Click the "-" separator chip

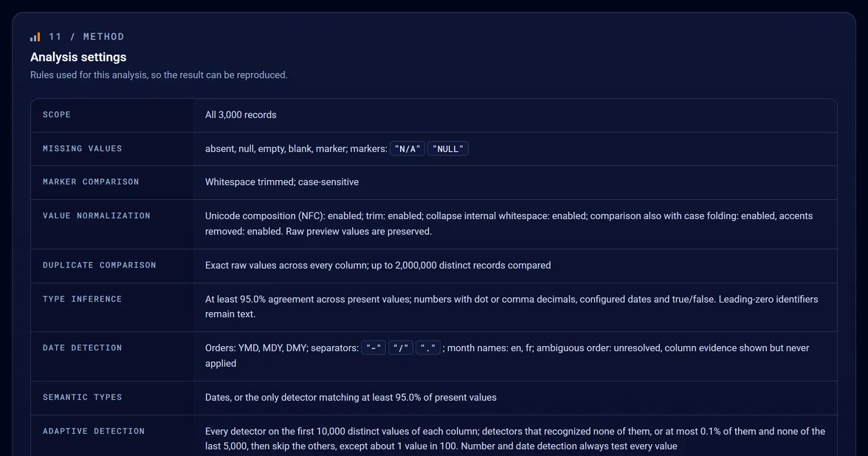pyautogui.click(x=373, y=348)
